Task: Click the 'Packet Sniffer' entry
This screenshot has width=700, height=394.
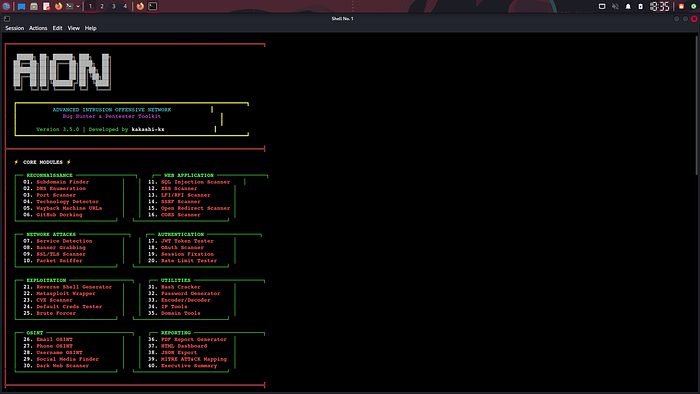Action: pos(59,261)
